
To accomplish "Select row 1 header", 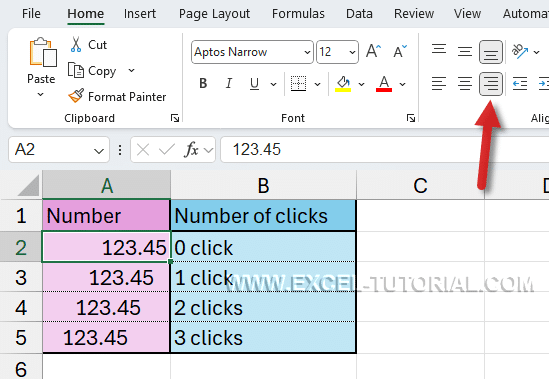I will click(x=21, y=215).
